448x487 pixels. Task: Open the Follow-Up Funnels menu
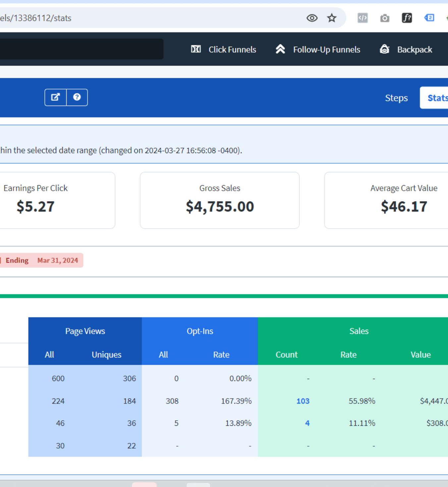click(318, 49)
